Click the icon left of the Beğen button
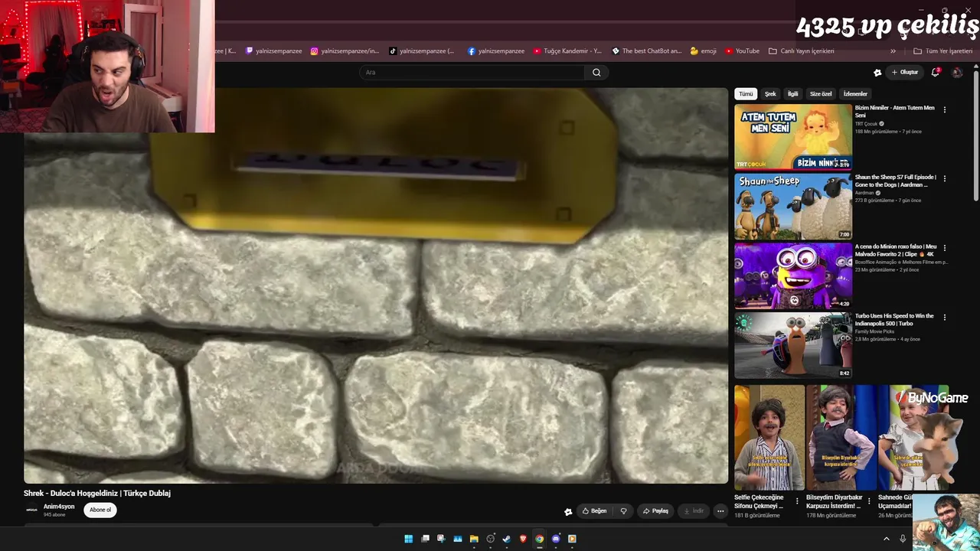This screenshot has height=551, width=980. tap(568, 512)
